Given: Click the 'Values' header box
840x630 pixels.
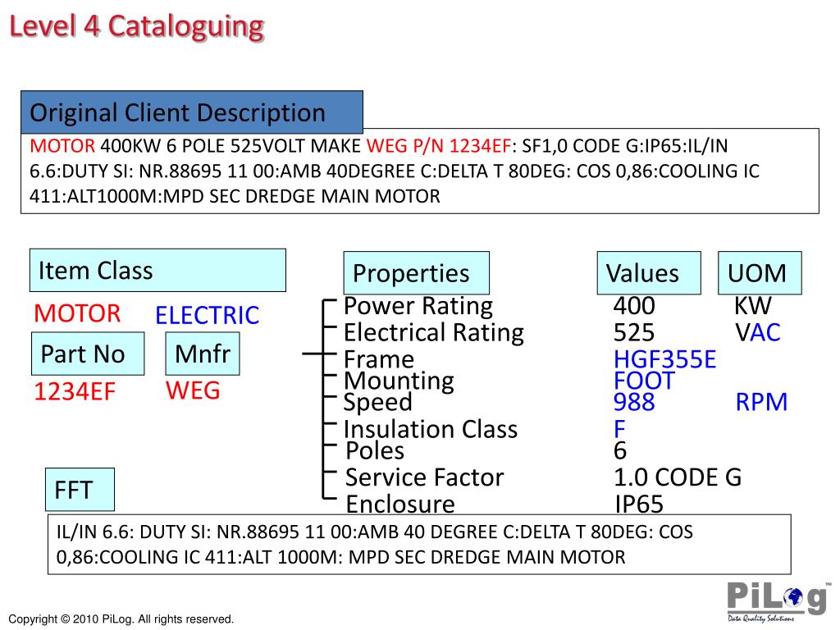Looking at the screenshot, I should point(649,272).
